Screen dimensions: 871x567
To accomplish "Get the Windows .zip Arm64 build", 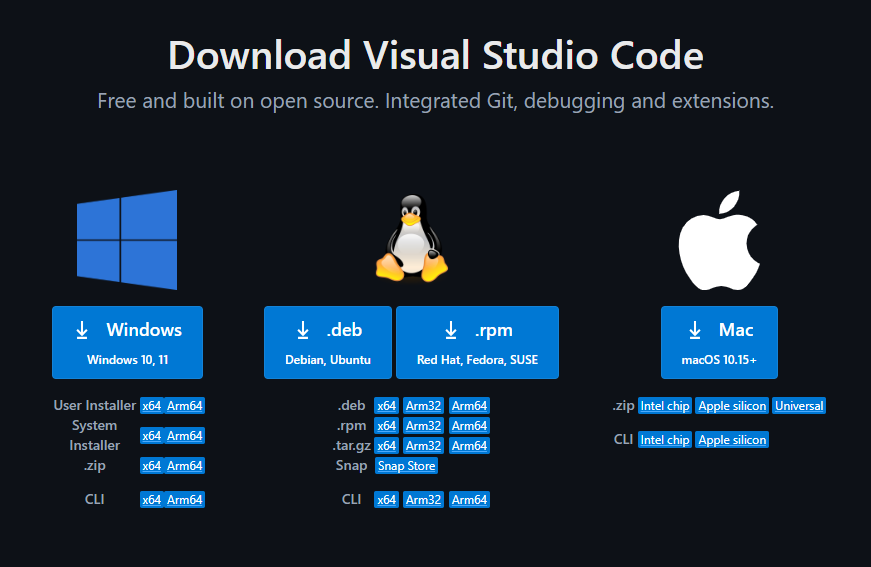I will click(184, 466).
